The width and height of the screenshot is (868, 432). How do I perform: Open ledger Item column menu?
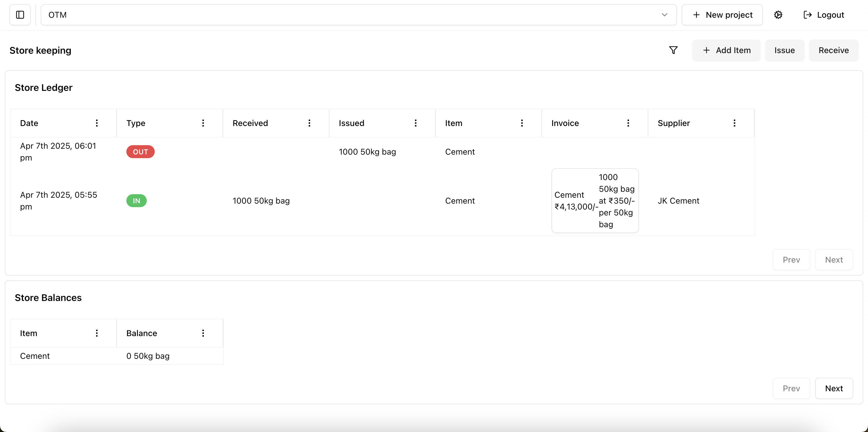(x=522, y=123)
